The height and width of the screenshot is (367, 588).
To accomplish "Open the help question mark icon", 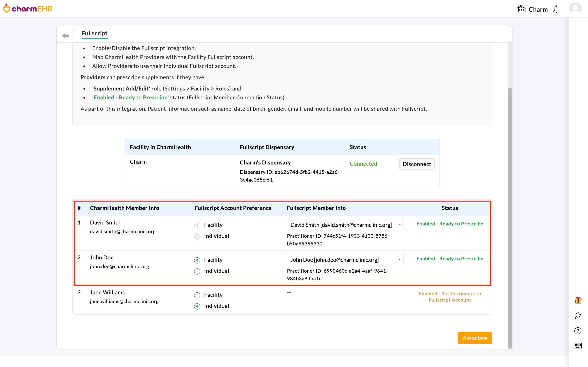I will (578, 330).
